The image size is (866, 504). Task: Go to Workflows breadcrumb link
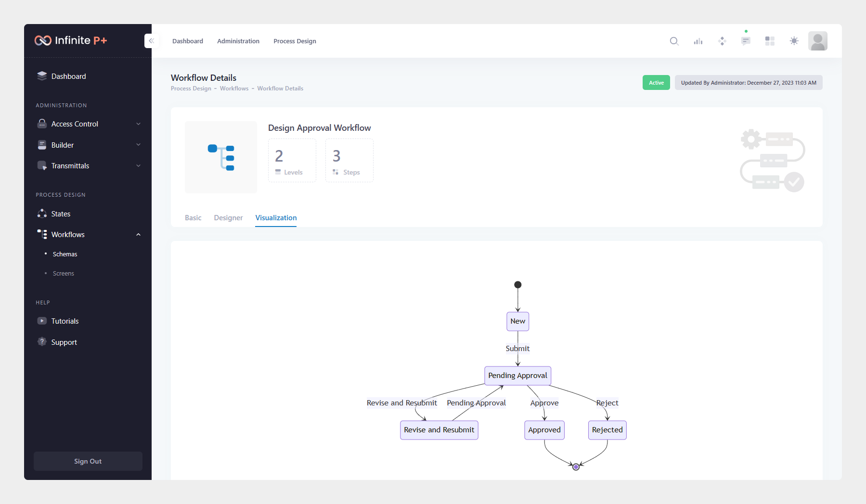[234, 88]
